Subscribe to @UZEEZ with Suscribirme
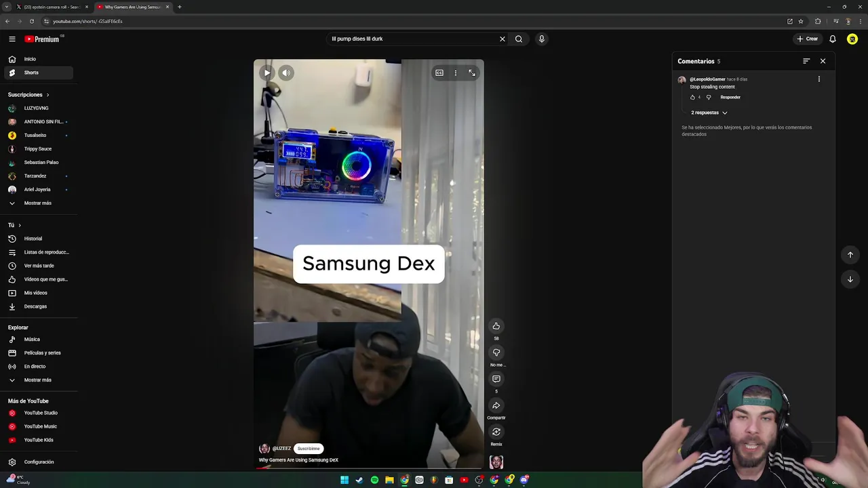The image size is (868, 488). pyautogui.click(x=309, y=449)
